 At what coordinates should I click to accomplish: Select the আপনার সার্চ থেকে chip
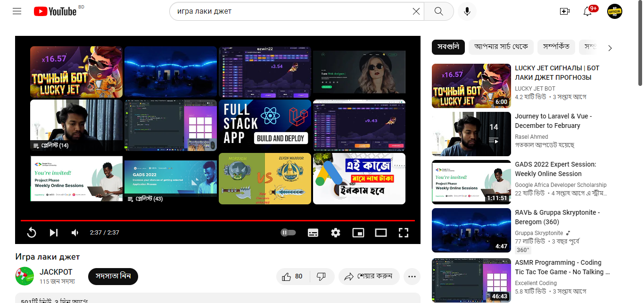501,47
